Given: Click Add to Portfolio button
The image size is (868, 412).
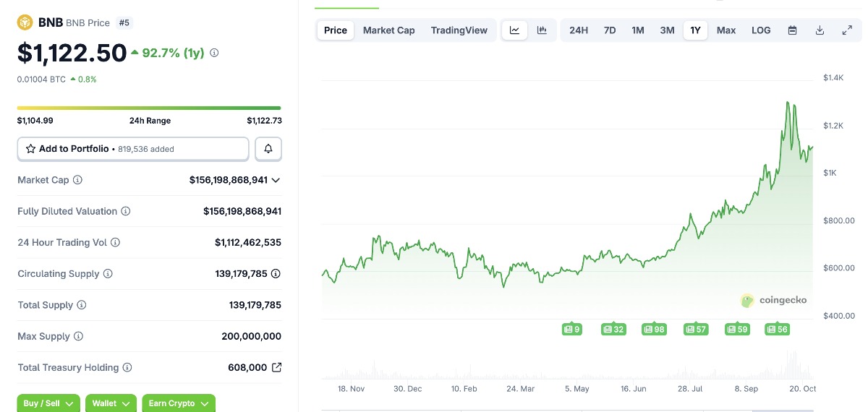Looking at the screenshot, I should [133, 149].
